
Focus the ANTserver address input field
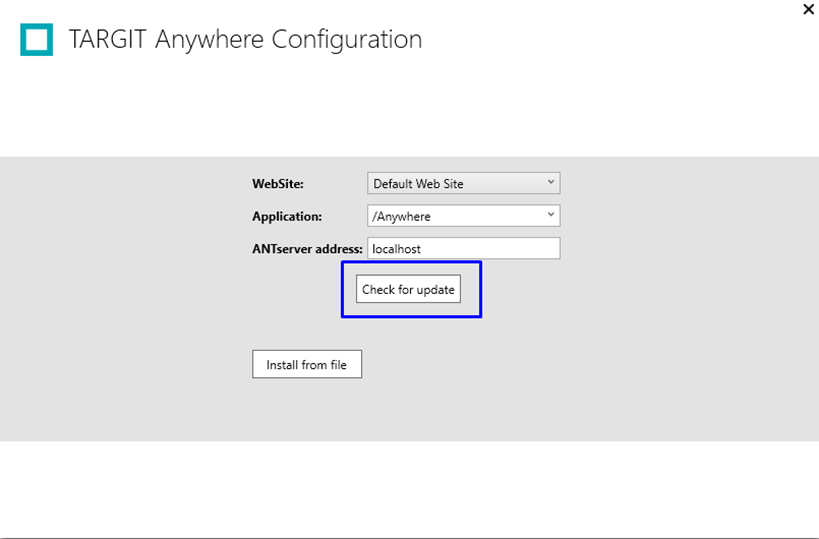pyautogui.click(x=463, y=248)
